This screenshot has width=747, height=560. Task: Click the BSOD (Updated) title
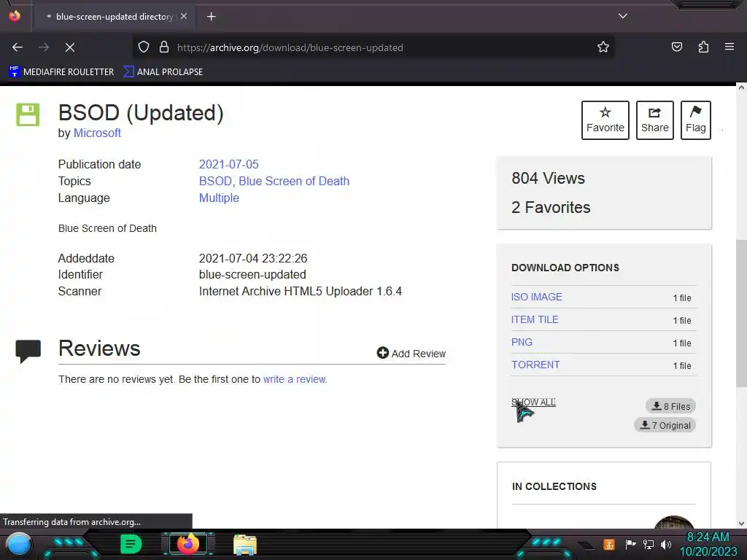[141, 113]
